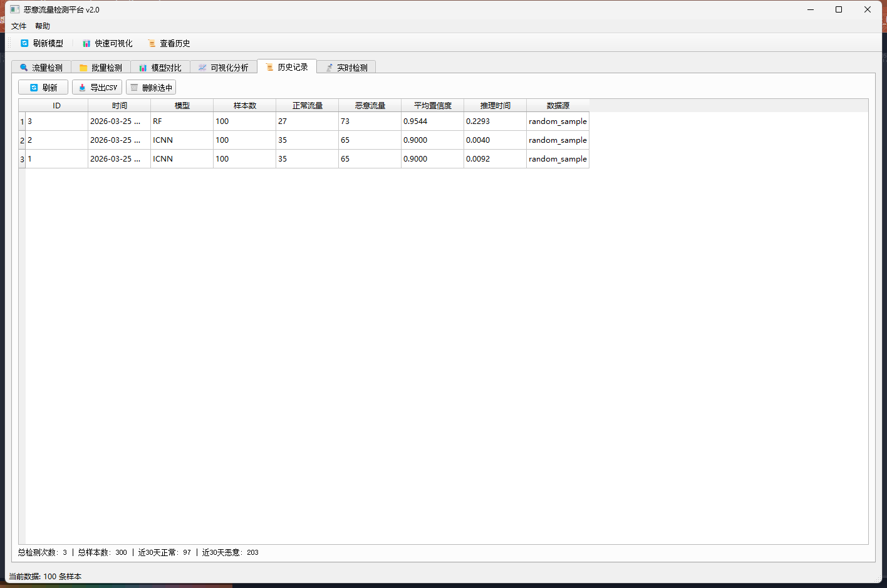The width and height of the screenshot is (887, 588).
Task: Click 近30天正常: 97 statistic
Action: [x=165, y=552]
